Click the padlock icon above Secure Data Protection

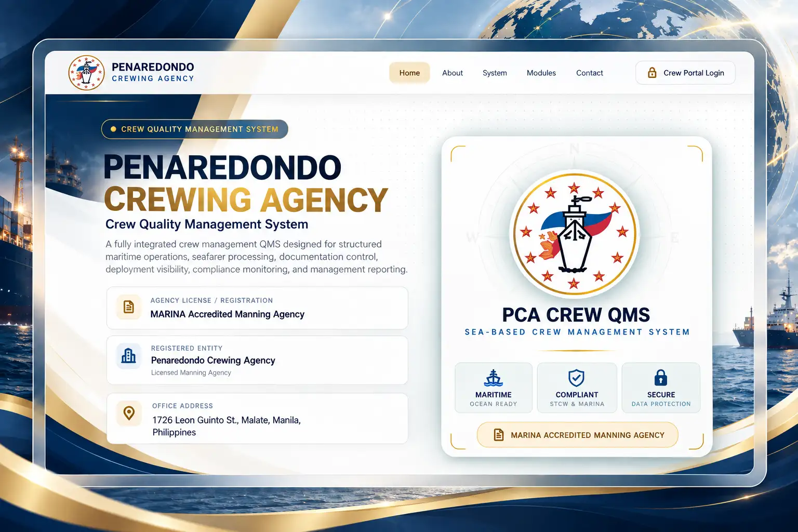pyautogui.click(x=660, y=378)
